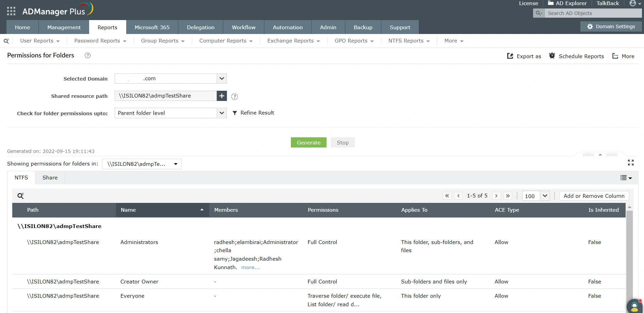Switch to the Share tab
644x313 pixels.
(50, 177)
